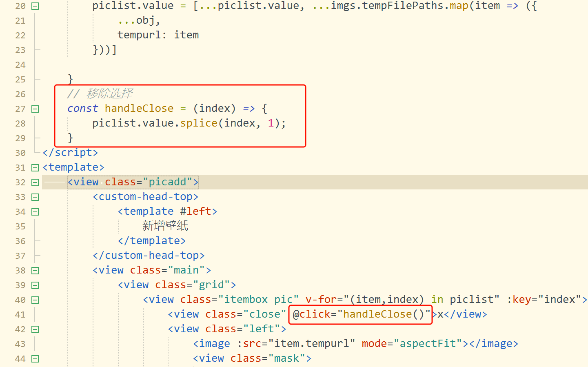Viewport: 588px width, 367px height.
Task: Collapse the grid view fold at line 39
Action: tap(35, 285)
